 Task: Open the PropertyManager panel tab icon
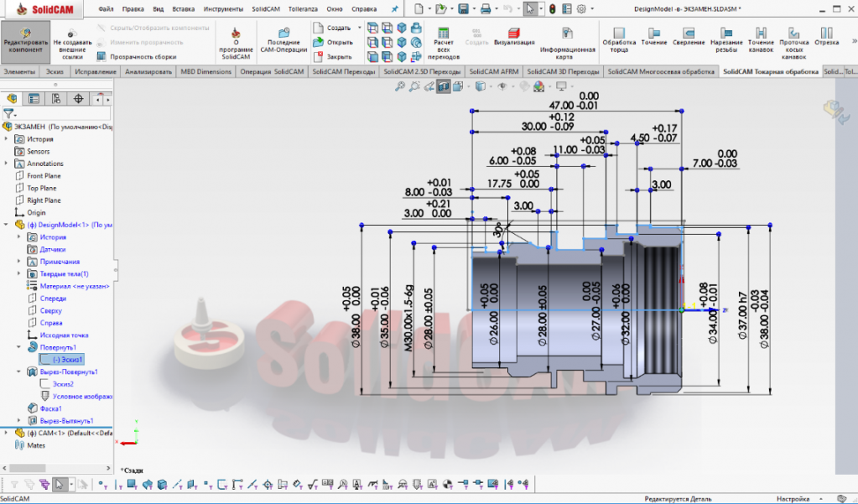point(34,98)
